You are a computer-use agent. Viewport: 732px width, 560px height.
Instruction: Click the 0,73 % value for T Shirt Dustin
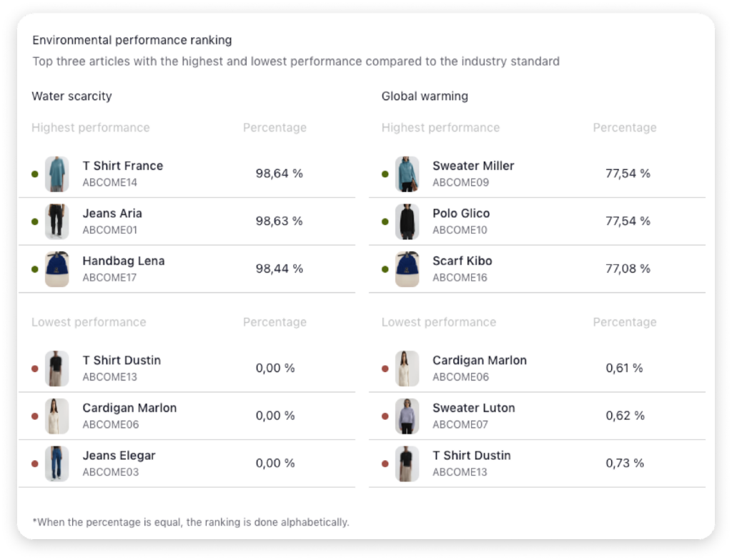[625, 464]
